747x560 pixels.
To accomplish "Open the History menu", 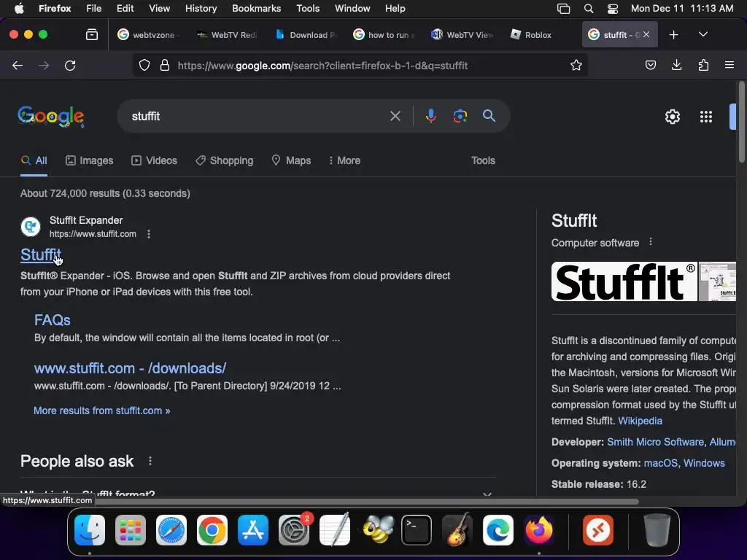I will [x=201, y=9].
